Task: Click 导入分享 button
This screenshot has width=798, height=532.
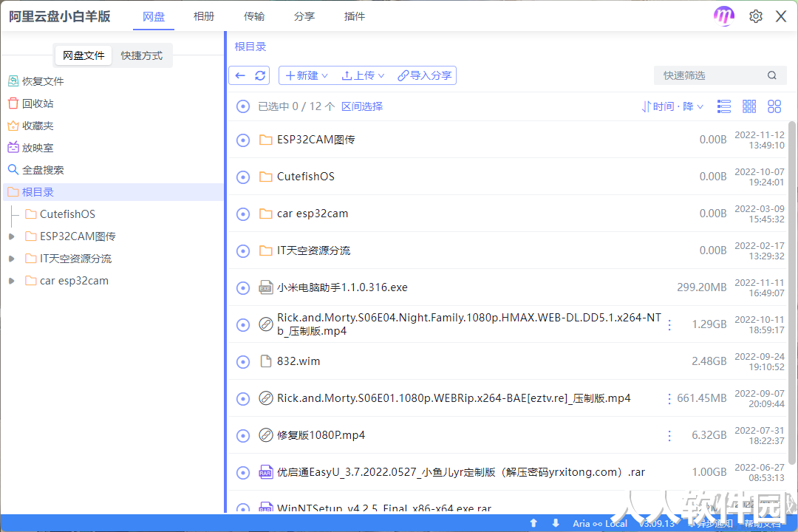Action: click(424, 75)
